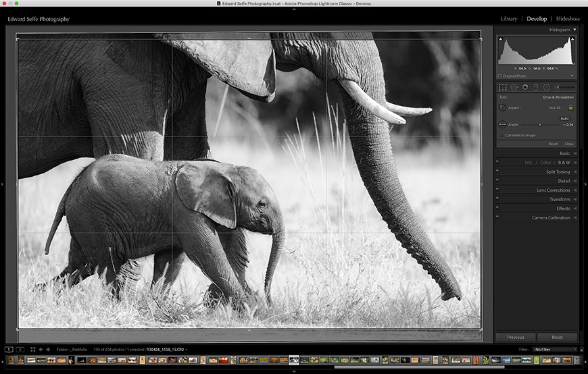Click the histogram options icon beside Original Photo
The image size is (588, 374).
[x=572, y=76]
